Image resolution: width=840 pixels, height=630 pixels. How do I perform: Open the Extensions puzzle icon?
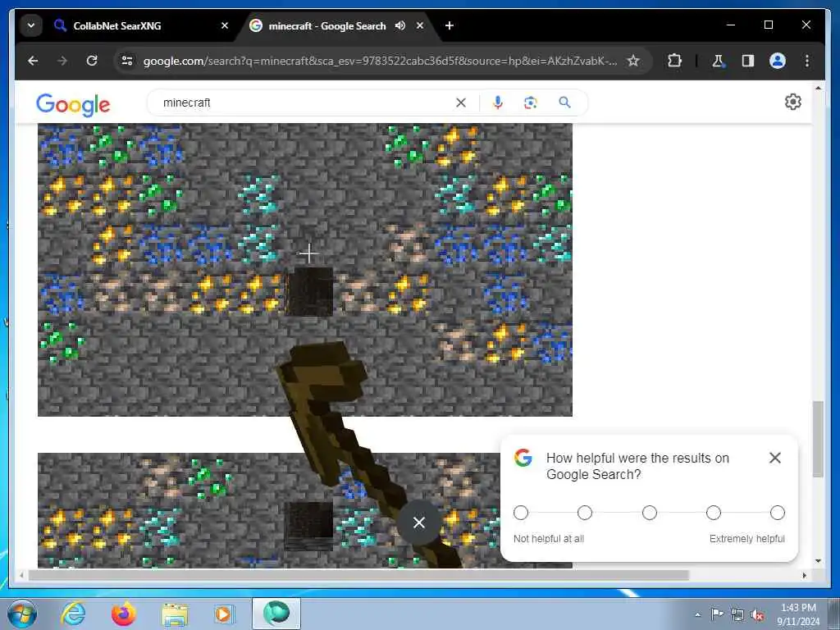674,61
